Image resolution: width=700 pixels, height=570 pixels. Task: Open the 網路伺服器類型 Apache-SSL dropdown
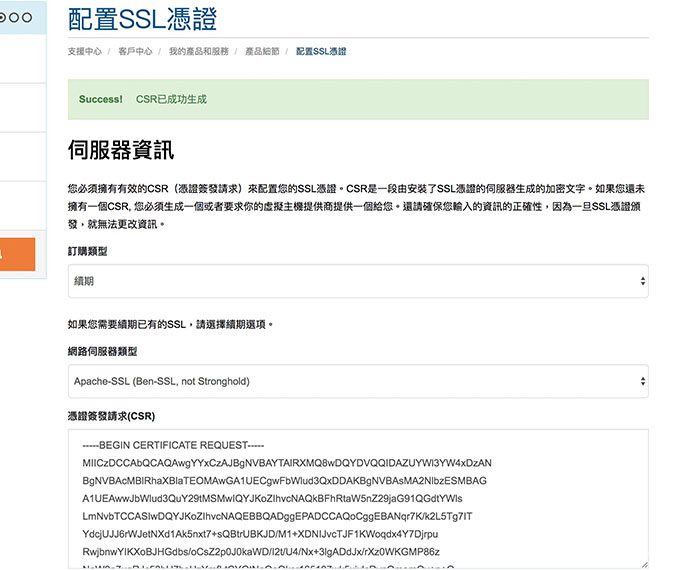358,381
